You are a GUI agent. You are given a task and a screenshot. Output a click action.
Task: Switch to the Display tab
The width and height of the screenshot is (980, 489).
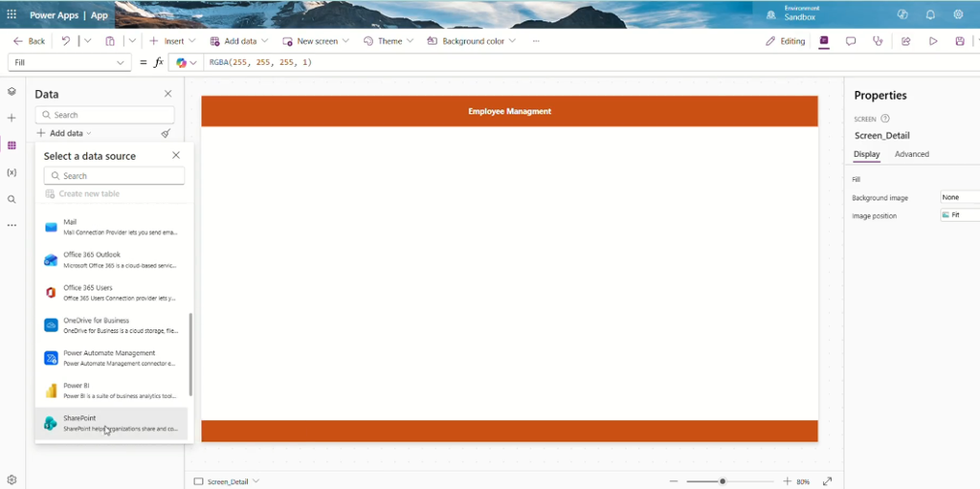click(866, 154)
